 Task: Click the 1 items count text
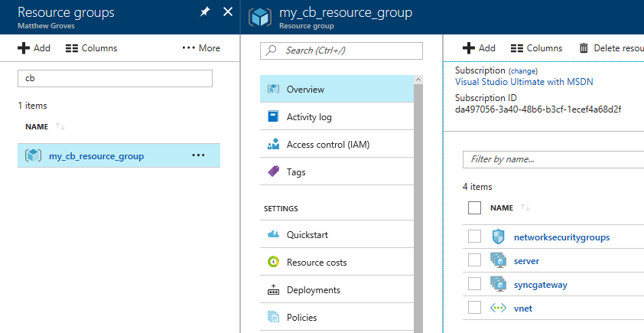[x=32, y=106]
